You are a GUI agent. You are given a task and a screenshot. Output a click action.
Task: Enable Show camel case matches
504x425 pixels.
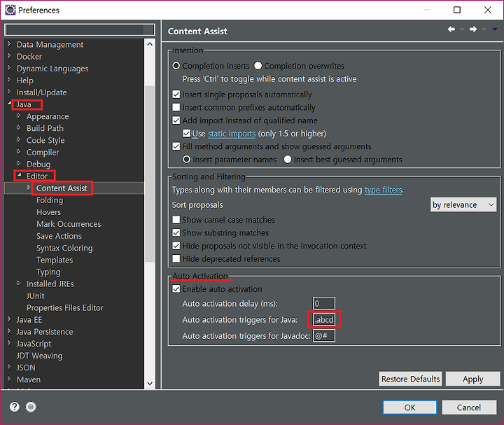tap(176, 220)
